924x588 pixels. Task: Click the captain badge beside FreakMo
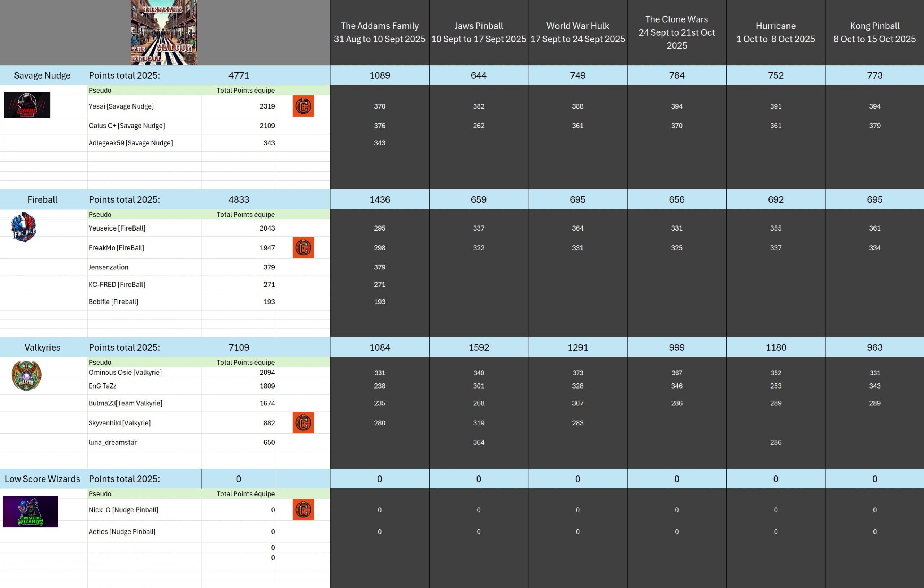(303, 247)
